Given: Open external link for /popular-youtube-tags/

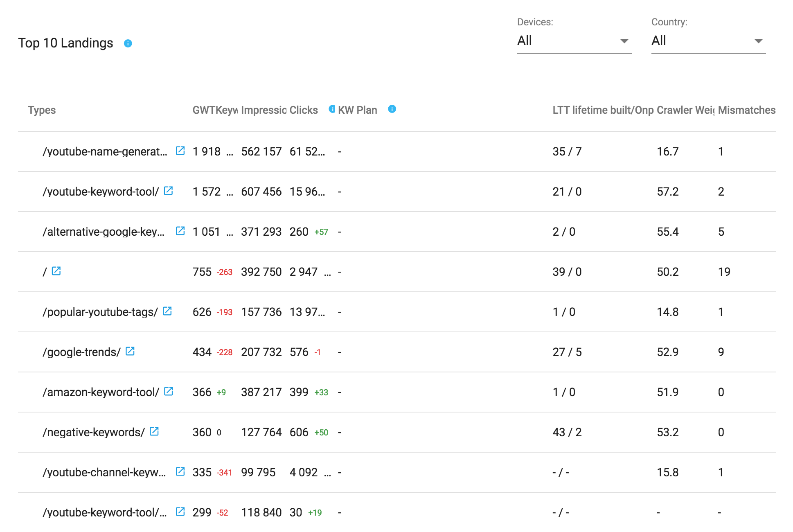Looking at the screenshot, I should coord(167,311).
